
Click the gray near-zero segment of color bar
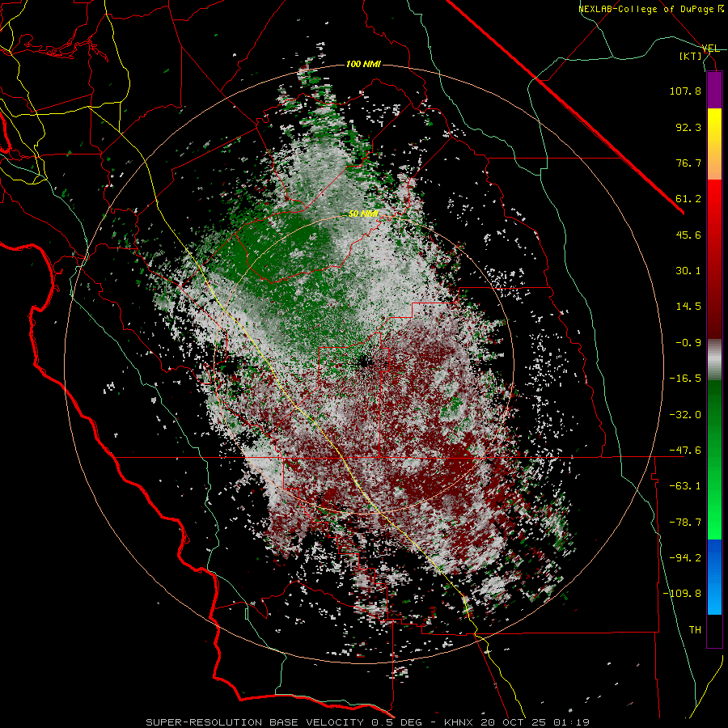pos(714,358)
